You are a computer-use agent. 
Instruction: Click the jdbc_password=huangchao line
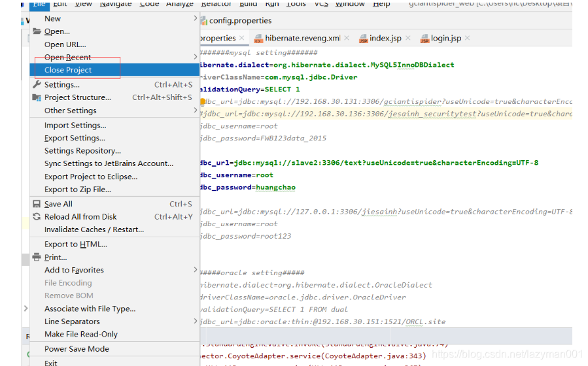pyautogui.click(x=247, y=188)
